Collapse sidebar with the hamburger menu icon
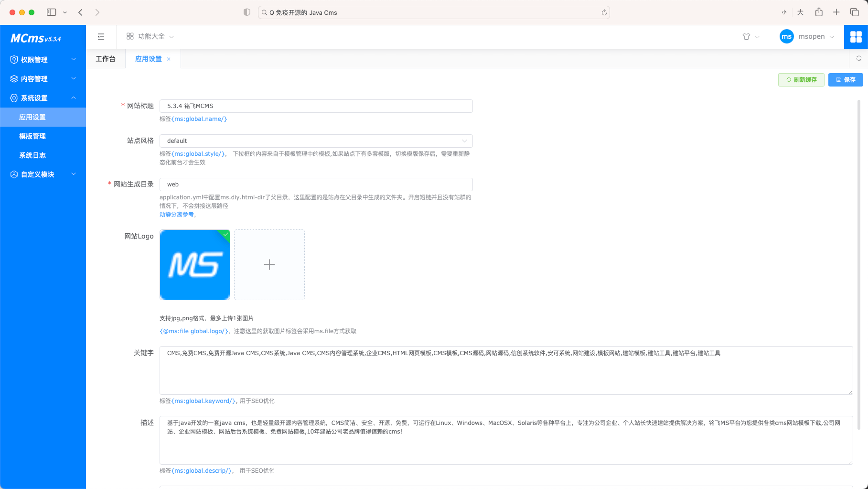Image resolution: width=868 pixels, height=489 pixels. [x=101, y=37]
